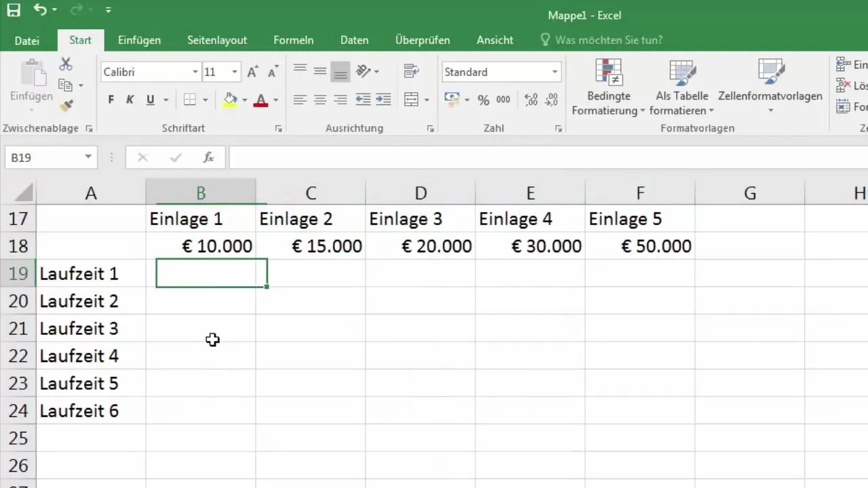Merge and center selected cells
The image size is (868, 488).
click(411, 100)
